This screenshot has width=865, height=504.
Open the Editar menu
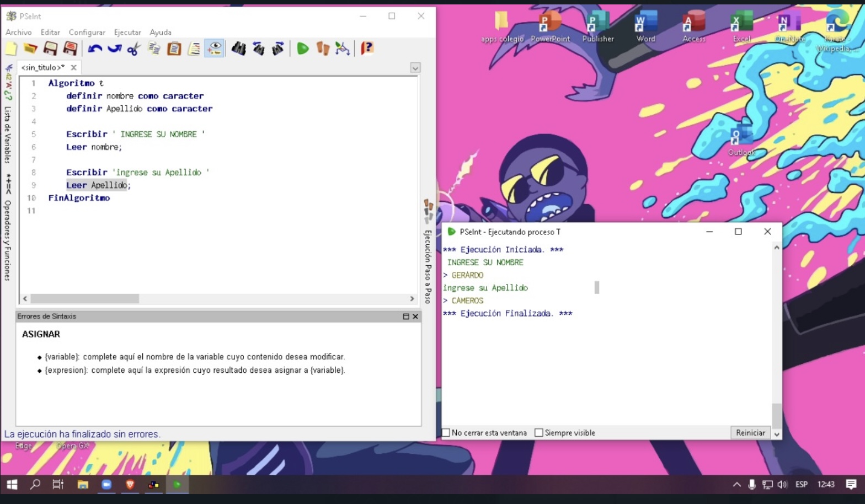point(50,33)
